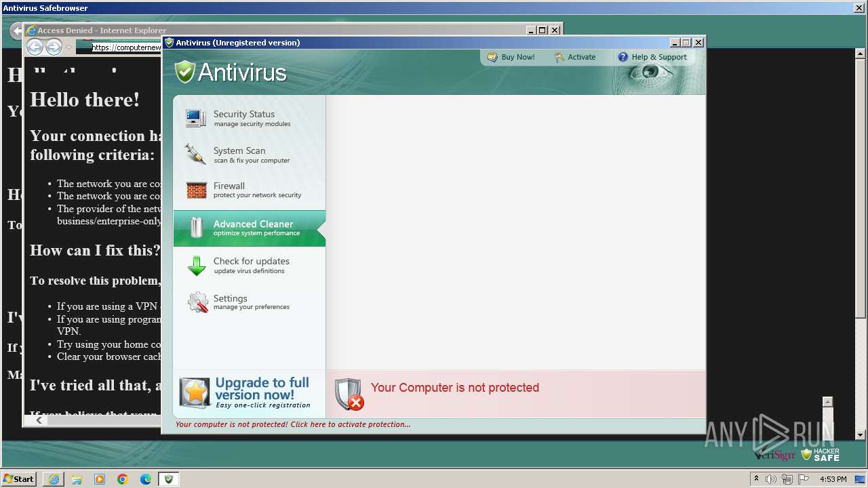
Task: Open the taskbar media player icon
Action: click(x=100, y=479)
